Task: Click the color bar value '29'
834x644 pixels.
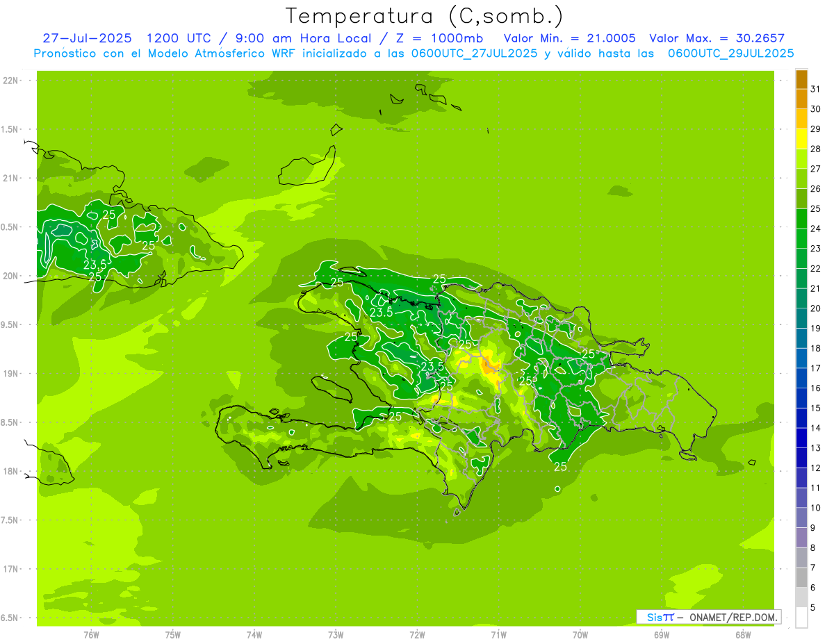Action: point(815,129)
